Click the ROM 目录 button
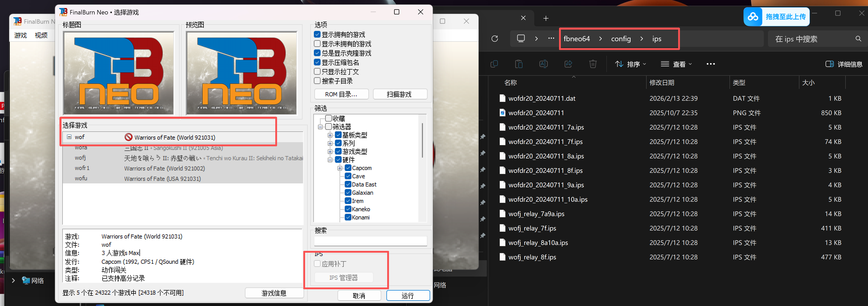This screenshot has height=306, width=868. coord(341,94)
